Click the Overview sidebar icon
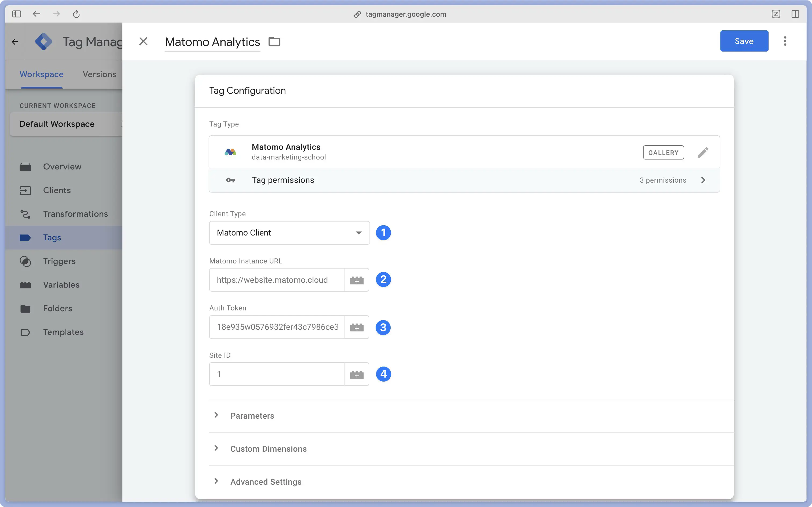This screenshot has height=507, width=812. [x=25, y=167]
